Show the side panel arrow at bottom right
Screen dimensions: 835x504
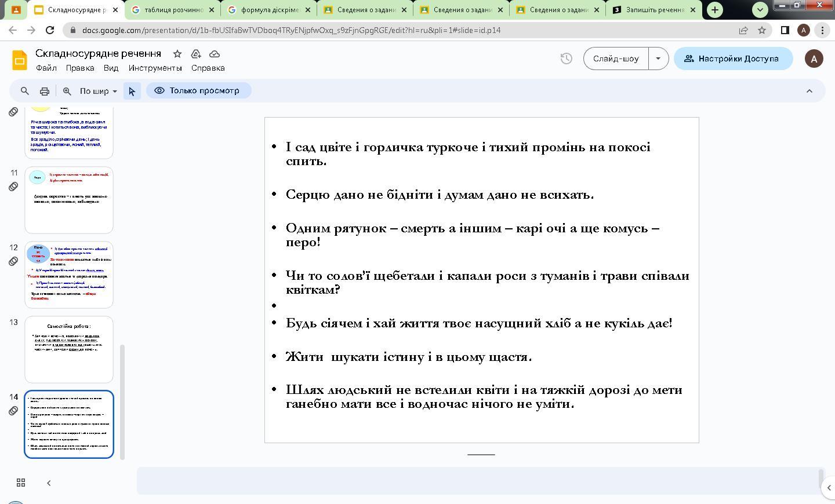[x=829, y=488]
